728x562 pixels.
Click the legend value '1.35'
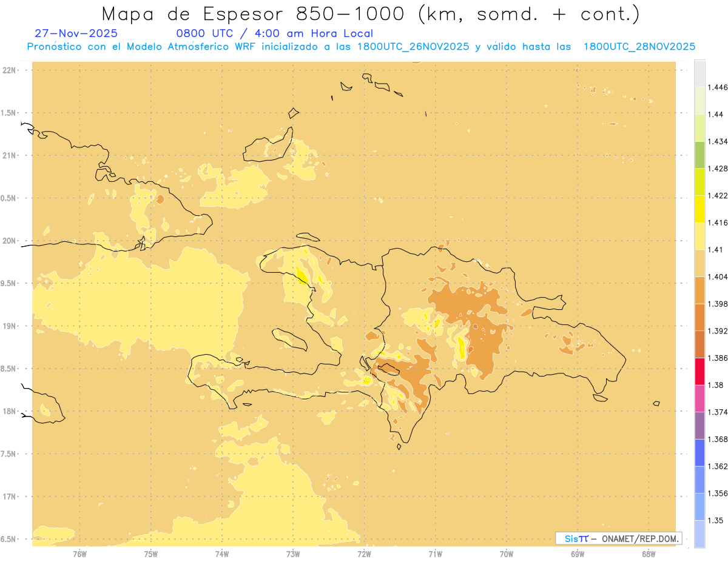pos(716,521)
